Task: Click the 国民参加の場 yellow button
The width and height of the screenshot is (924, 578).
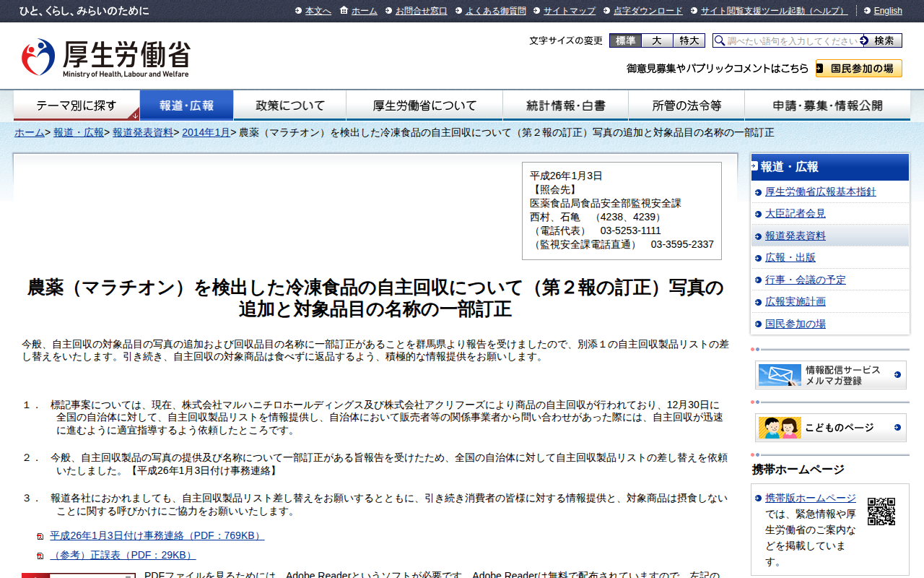Action: pyautogui.click(x=859, y=69)
